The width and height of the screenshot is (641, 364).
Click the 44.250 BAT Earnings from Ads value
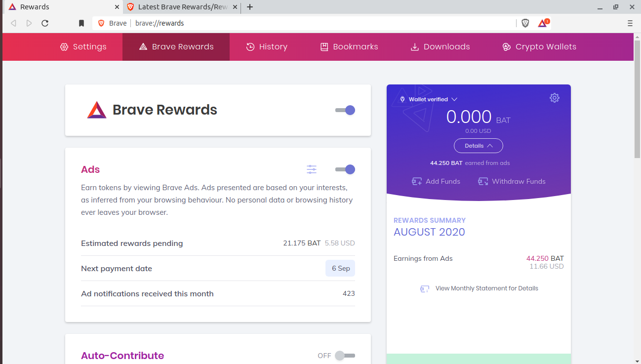click(545, 258)
